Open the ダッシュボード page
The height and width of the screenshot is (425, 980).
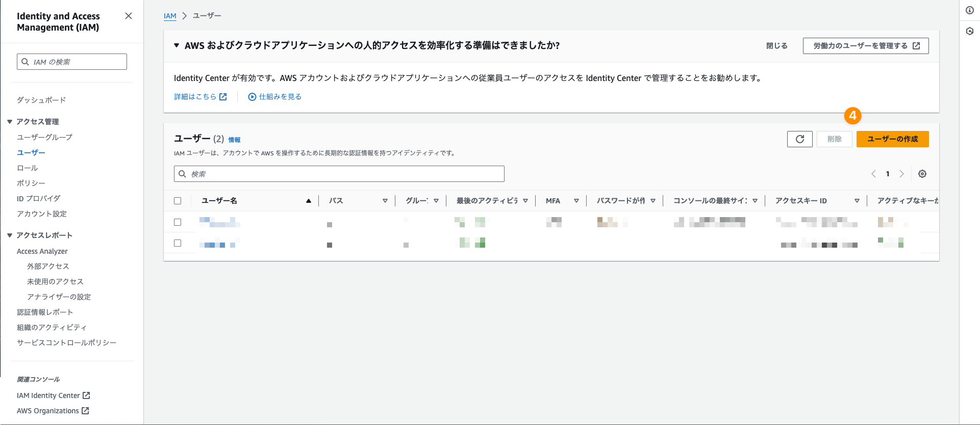point(41,100)
